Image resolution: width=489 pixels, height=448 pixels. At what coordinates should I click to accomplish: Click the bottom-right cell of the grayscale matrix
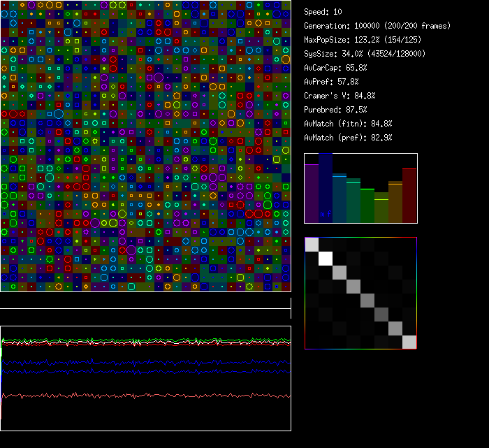pos(409,342)
